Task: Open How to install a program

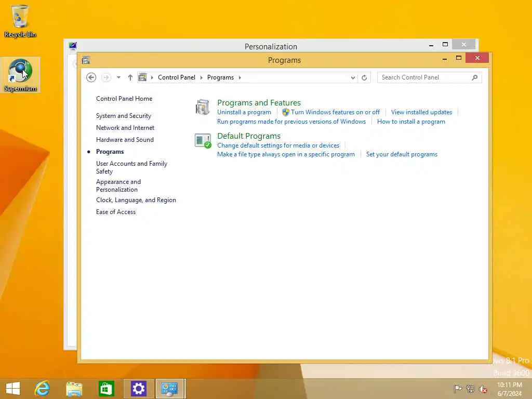Action: [411, 122]
